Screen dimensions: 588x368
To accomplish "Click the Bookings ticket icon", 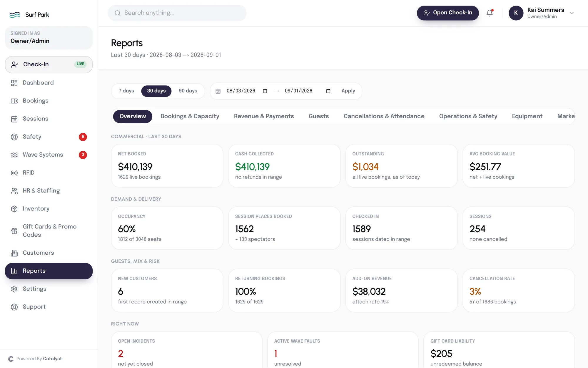I will pyautogui.click(x=14, y=101).
